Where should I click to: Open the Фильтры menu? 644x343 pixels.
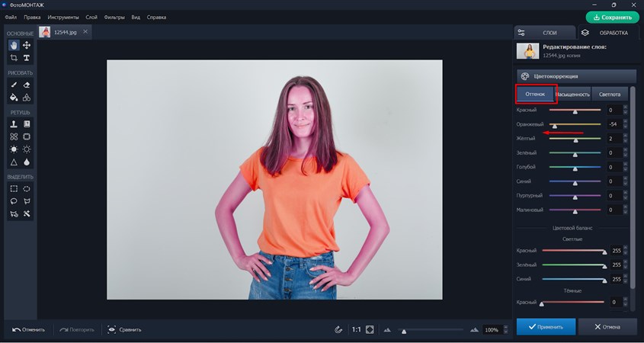[114, 17]
